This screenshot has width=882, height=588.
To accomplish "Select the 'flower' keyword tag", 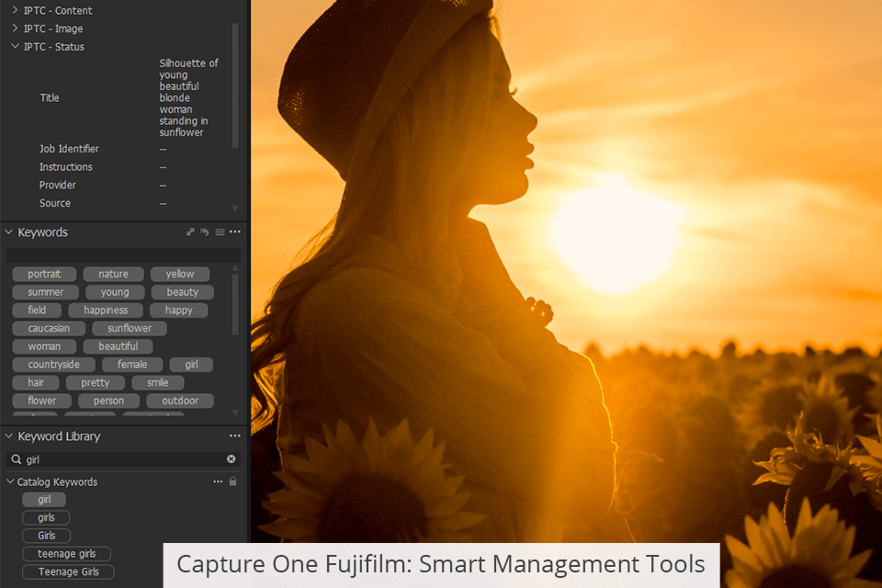I will [x=42, y=401].
